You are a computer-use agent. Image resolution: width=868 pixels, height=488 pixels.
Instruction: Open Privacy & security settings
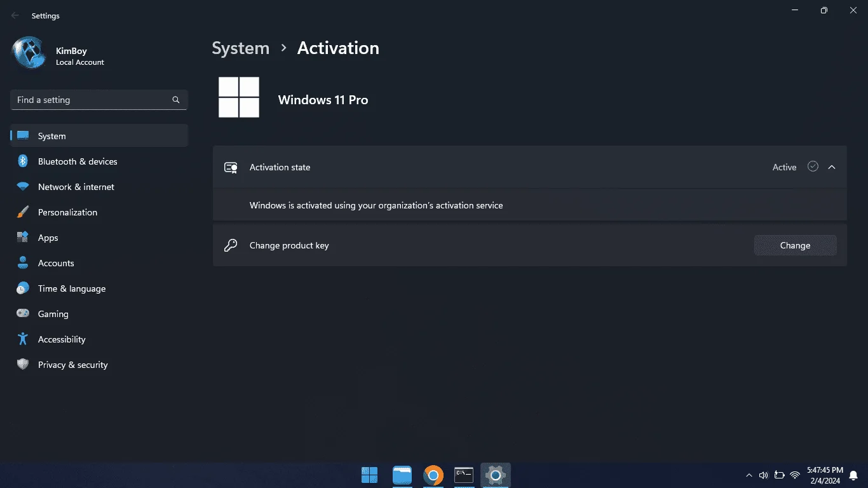(99, 365)
